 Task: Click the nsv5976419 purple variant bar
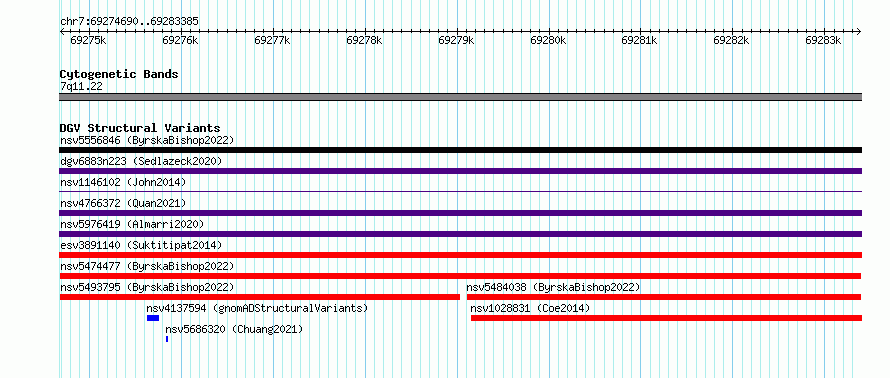(x=460, y=234)
